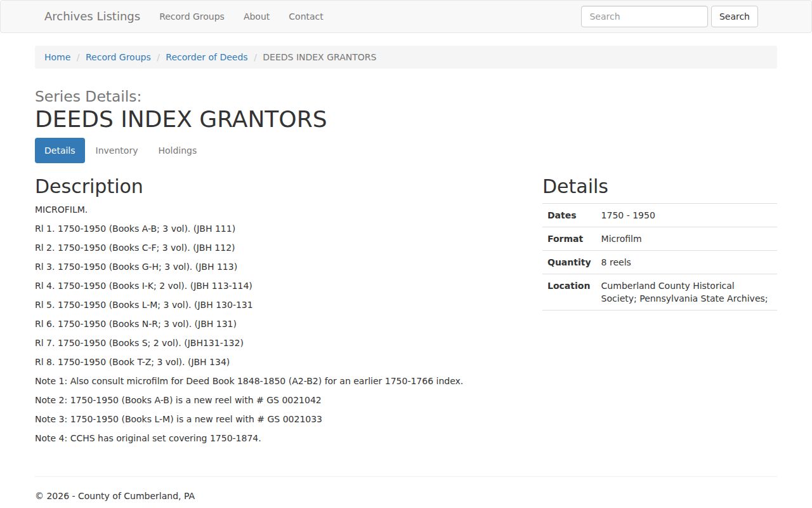Go to the About page
Viewport: 812px width, 508px height.
tap(256, 17)
